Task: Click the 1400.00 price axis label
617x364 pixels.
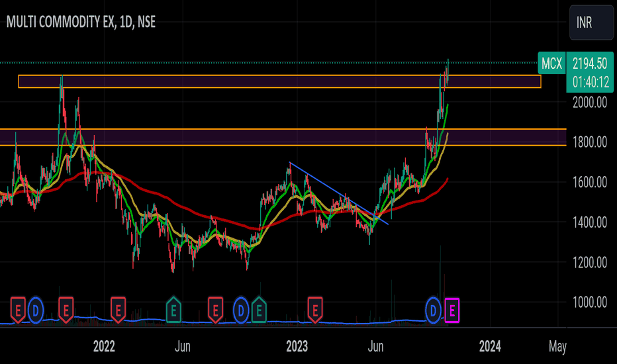Action: click(589, 222)
